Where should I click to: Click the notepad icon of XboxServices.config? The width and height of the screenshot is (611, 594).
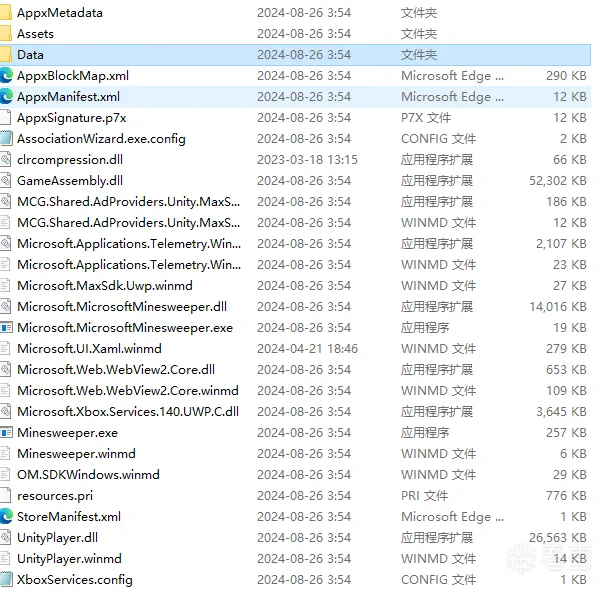click(5, 580)
